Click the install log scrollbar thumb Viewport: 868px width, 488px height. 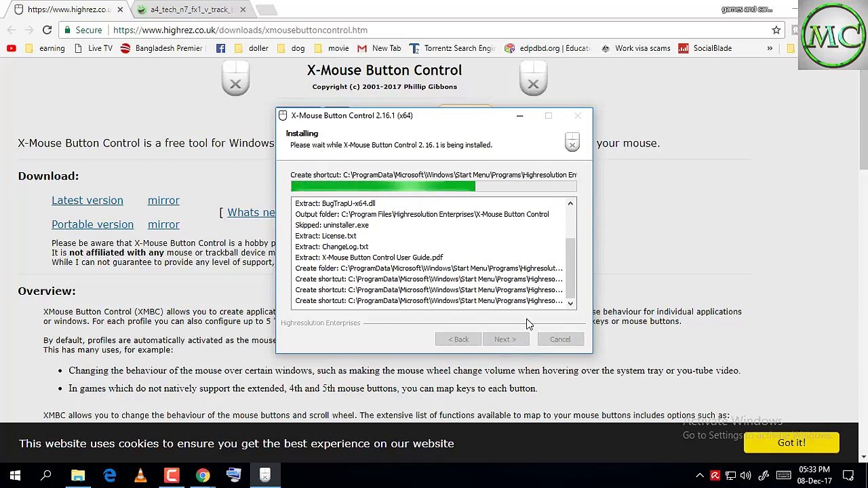click(x=570, y=266)
